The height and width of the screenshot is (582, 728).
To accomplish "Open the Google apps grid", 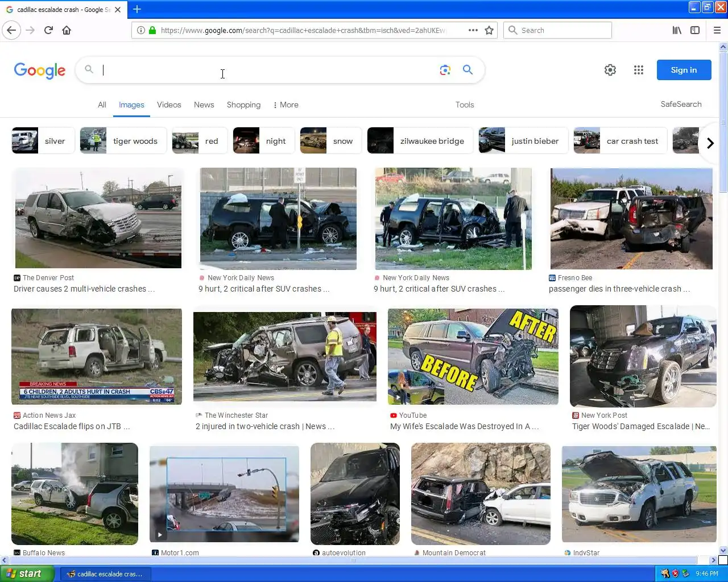I will (x=639, y=70).
